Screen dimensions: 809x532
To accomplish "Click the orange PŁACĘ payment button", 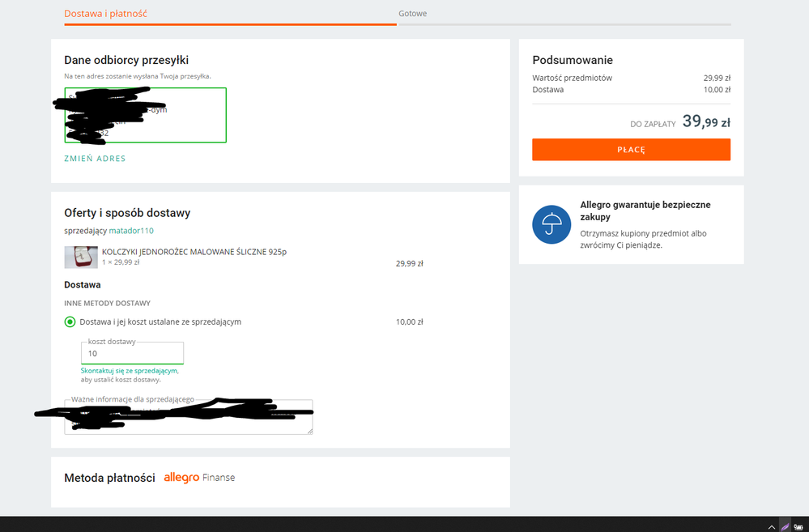I will (631, 150).
